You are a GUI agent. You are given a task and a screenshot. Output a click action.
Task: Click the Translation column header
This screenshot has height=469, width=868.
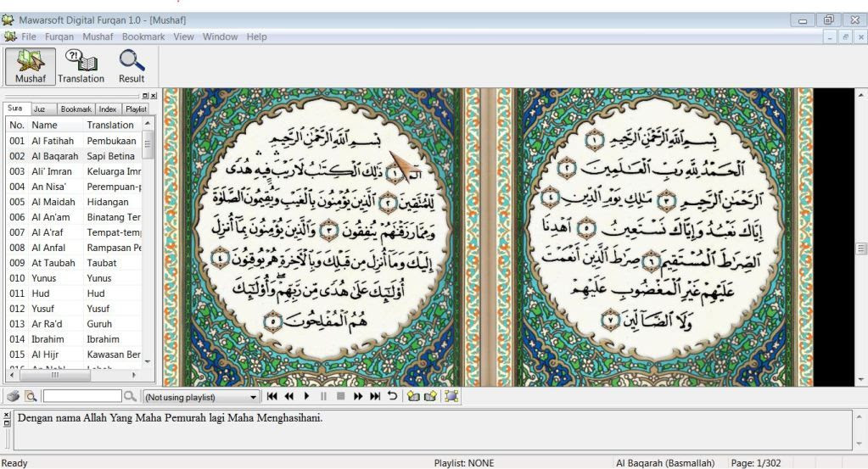(x=113, y=125)
